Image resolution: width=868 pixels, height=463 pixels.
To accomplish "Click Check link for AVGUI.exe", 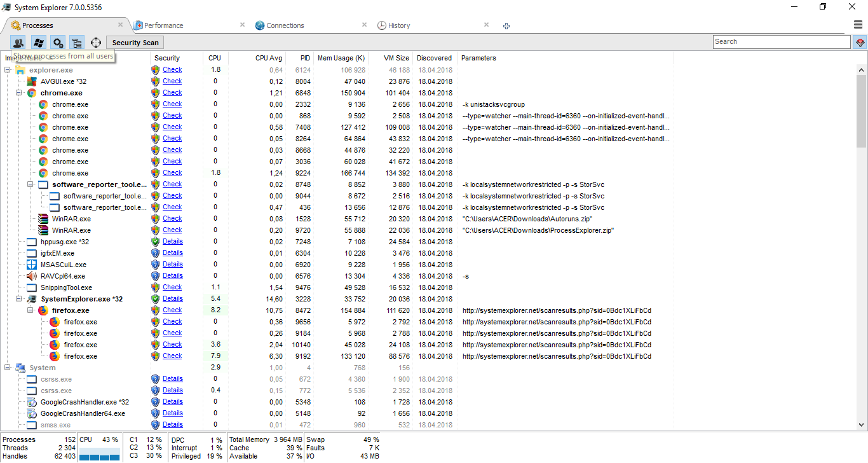I will pyautogui.click(x=172, y=81).
